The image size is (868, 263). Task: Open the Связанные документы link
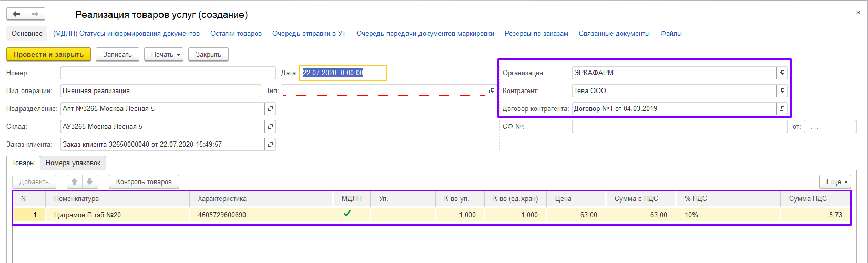pyautogui.click(x=614, y=34)
